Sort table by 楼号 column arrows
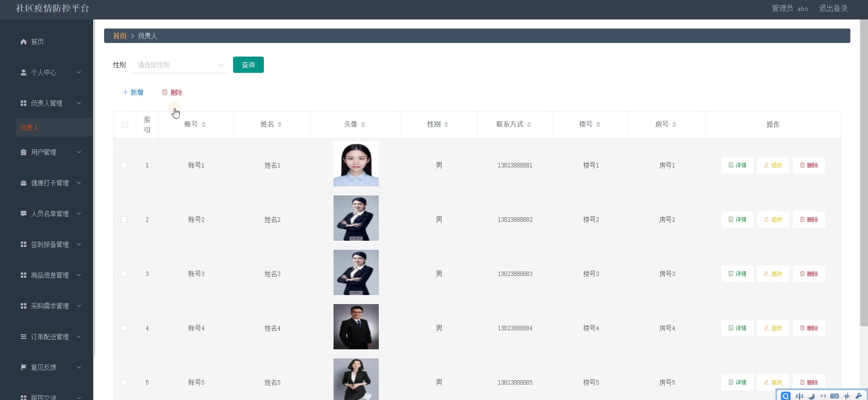This screenshot has width=868, height=400. pos(598,124)
